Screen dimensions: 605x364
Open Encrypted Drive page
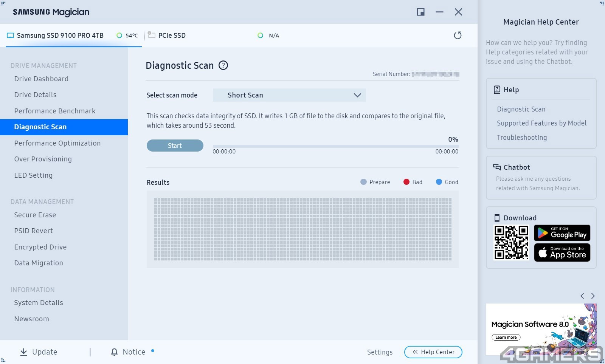pos(40,247)
